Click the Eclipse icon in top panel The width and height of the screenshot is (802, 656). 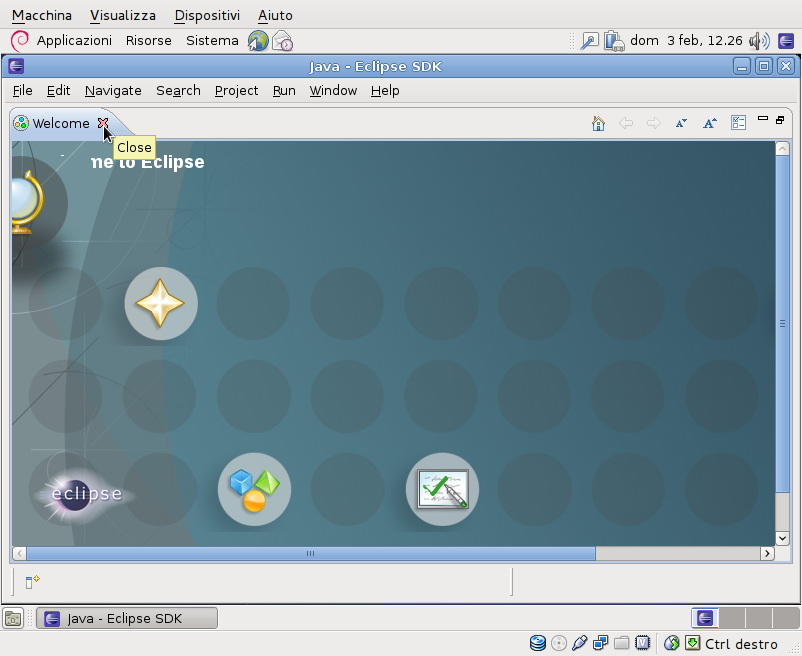tap(786, 41)
